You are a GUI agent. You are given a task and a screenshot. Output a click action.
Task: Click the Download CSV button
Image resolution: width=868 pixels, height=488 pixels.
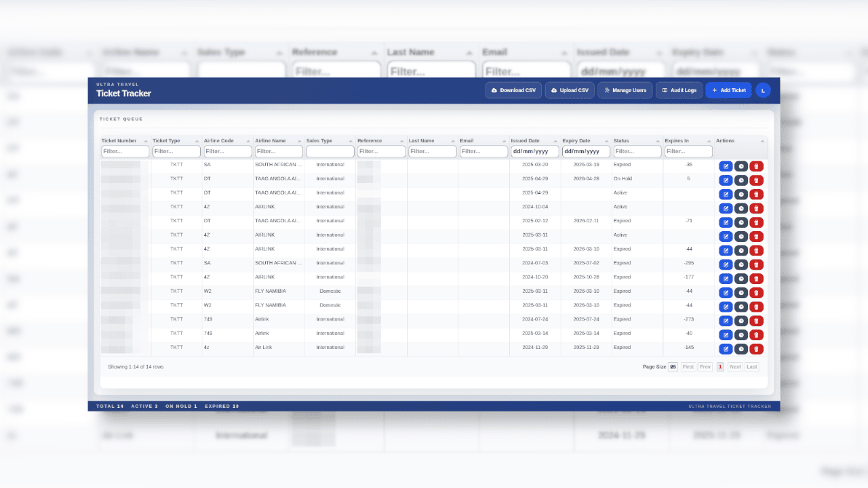coord(513,90)
